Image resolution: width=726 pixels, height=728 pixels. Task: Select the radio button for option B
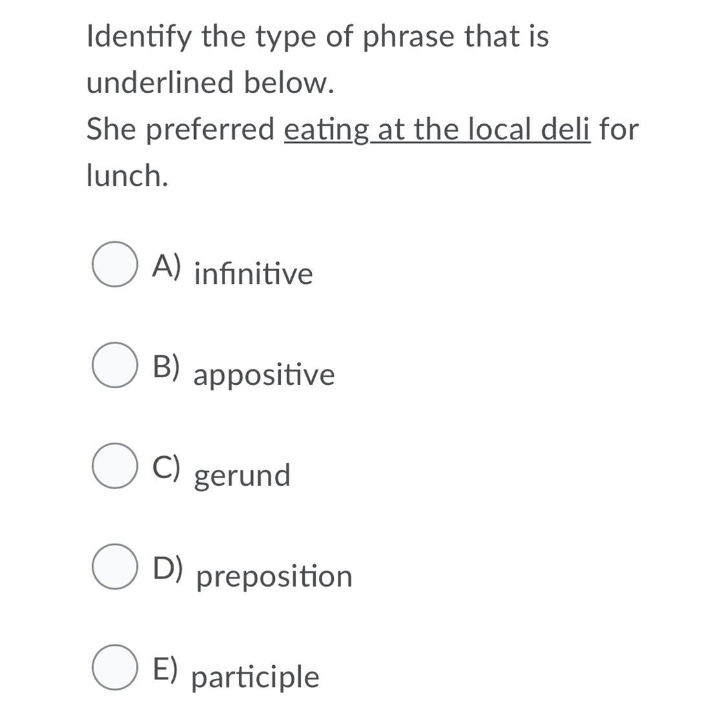(x=115, y=365)
